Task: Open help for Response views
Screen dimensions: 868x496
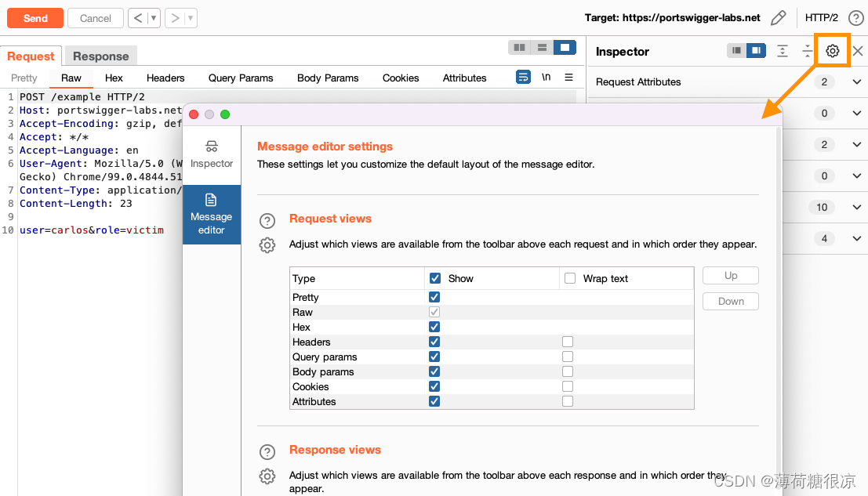Action: coord(267,452)
